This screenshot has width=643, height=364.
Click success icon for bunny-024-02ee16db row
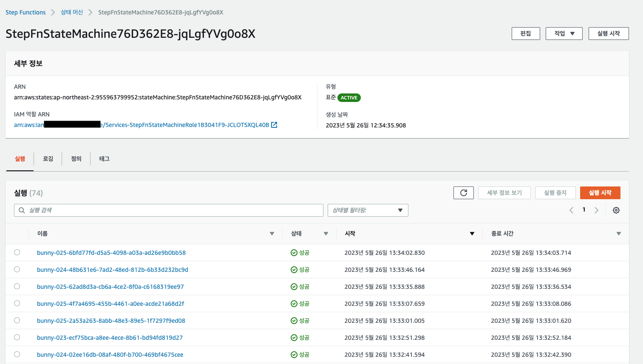pyautogui.click(x=294, y=355)
